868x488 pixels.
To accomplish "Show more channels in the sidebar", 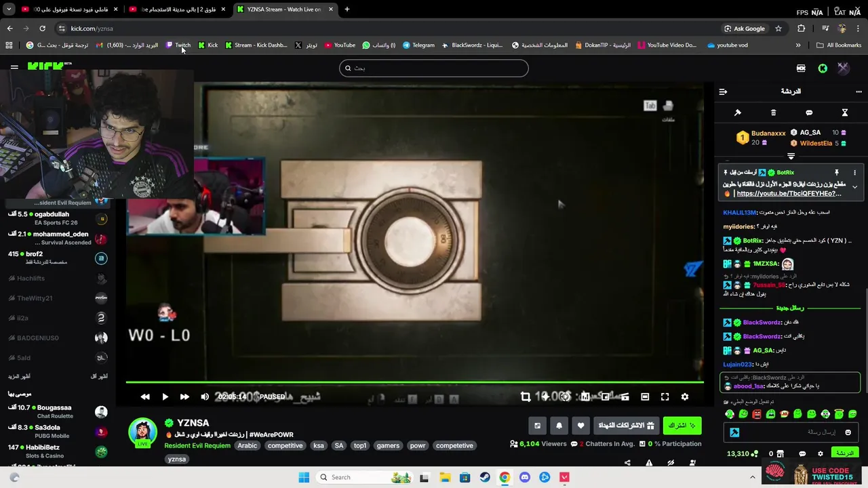I will pyautogui.click(x=19, y=376).
